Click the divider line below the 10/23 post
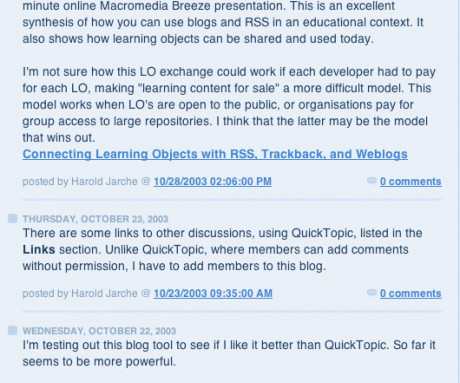Screen dimensions: 460x383 tap(232, 311)
